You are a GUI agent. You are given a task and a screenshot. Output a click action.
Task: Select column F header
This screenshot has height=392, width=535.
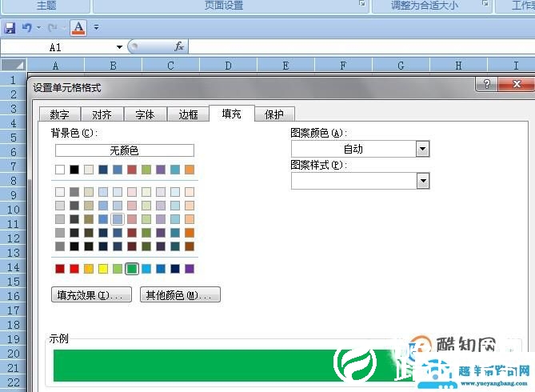[x=343, y=66]
